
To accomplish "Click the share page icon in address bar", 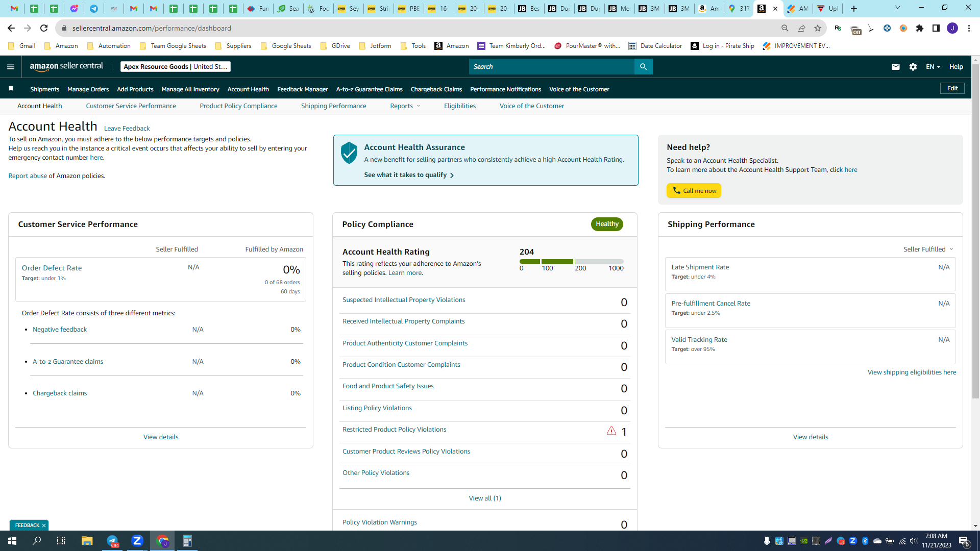I will click(801, 28).
